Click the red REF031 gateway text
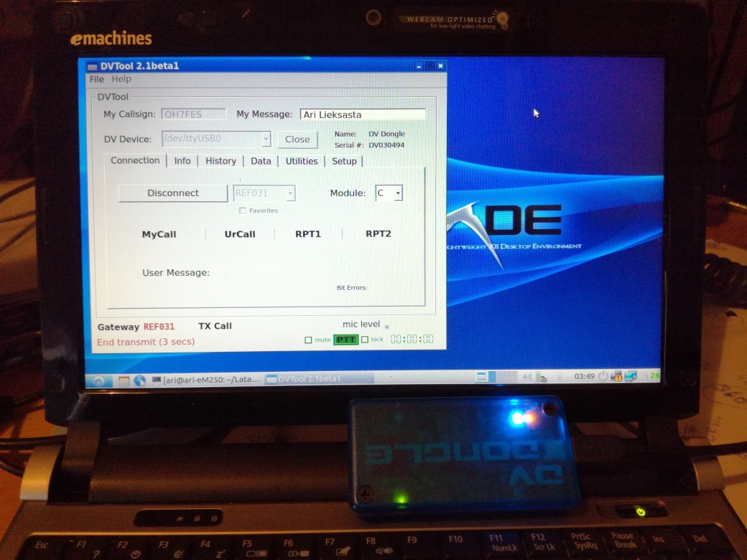The image size is (747, 560). coord(159,327)
